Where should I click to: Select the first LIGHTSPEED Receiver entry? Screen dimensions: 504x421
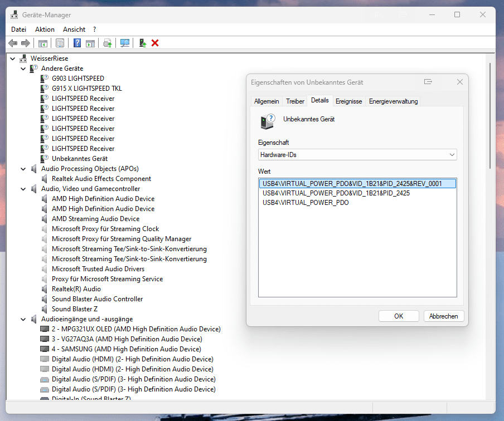pos(83,99)
